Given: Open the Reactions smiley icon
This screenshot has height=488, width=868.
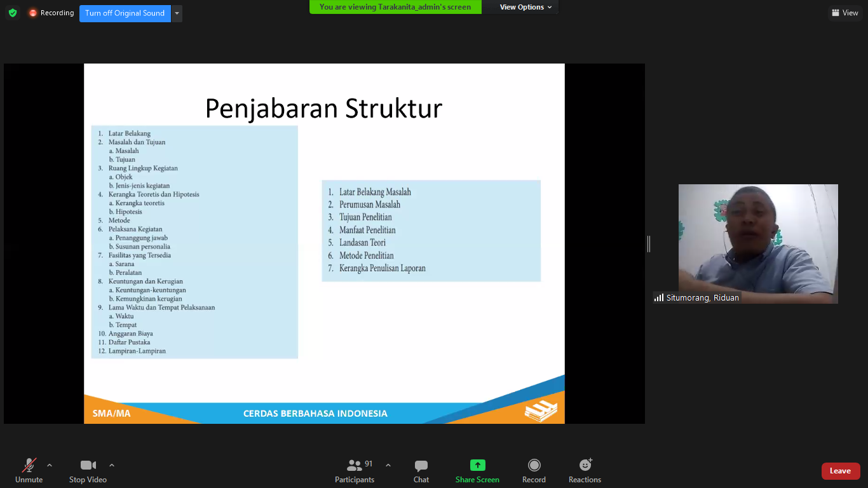Looking at the screenshot, I should click(x=585, y=465).
